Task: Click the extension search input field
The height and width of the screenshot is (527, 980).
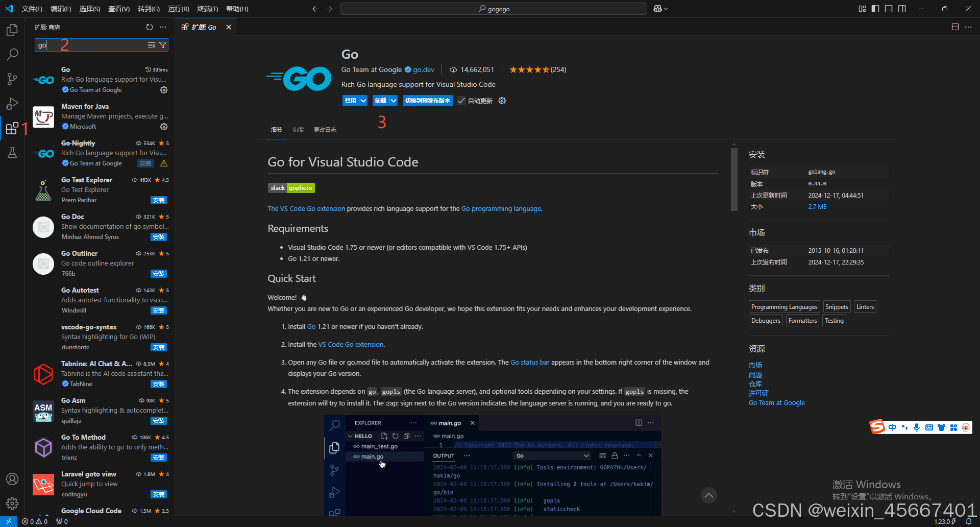Action: [x=92, y=45]
